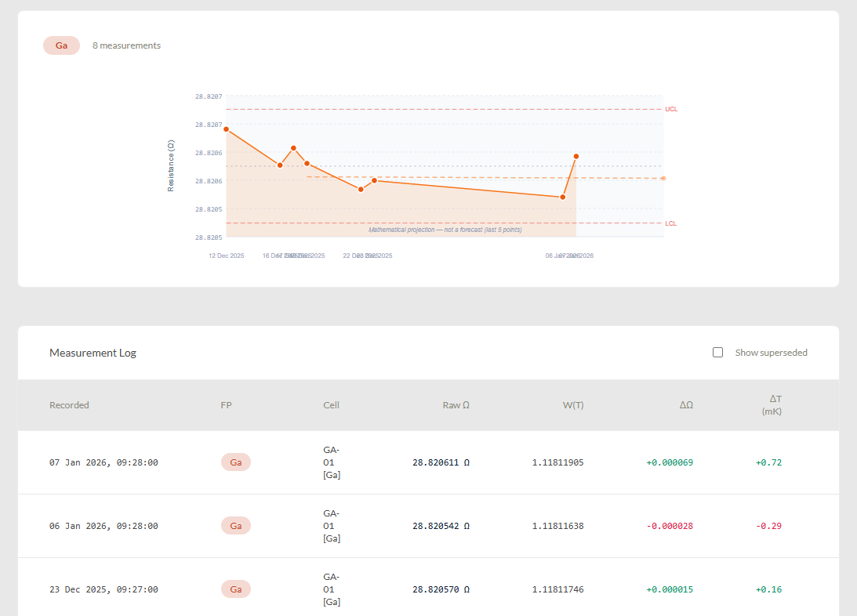Click the lowest chart point on 06 Jan 2026
Image resolution: width=857 pixels, height=616 pixels.
tap(563, 197)
